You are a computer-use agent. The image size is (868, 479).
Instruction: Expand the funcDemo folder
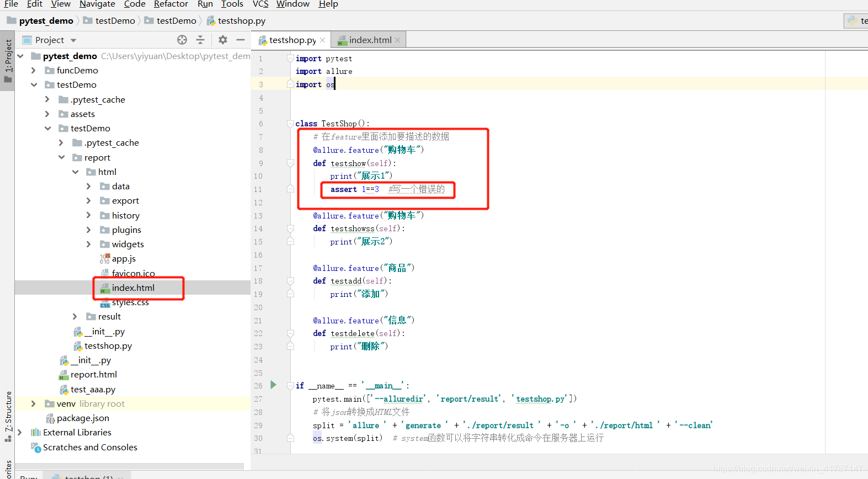[34, 70]
